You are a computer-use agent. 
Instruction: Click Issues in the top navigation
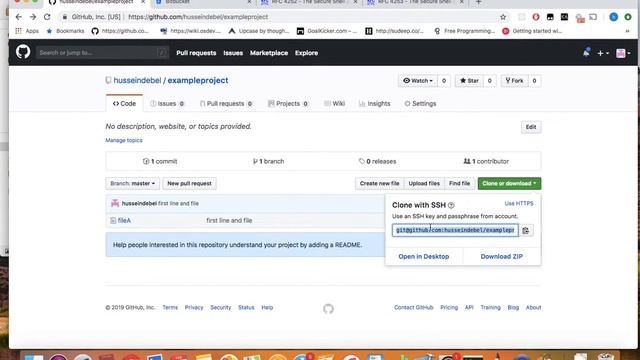tap(233, 53)
